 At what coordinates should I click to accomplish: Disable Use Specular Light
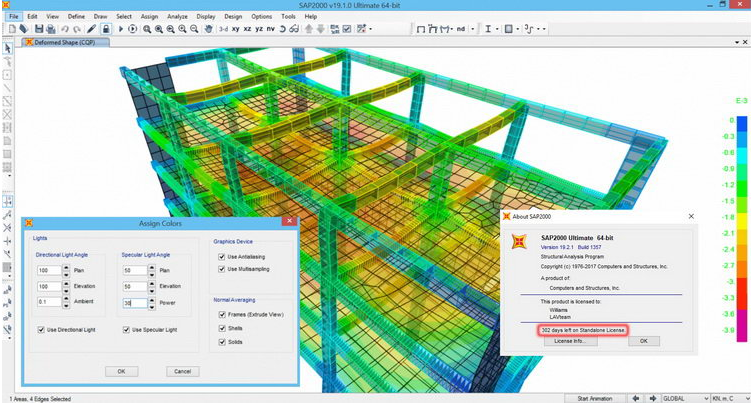(x=126, y=330)
